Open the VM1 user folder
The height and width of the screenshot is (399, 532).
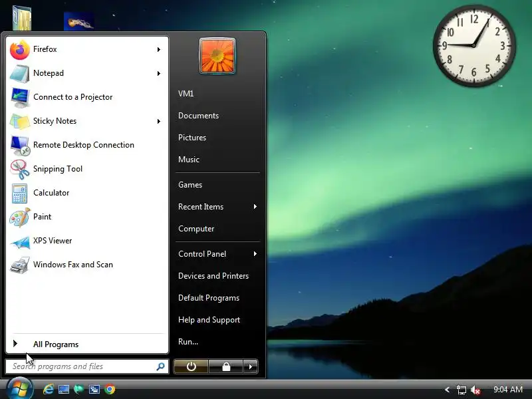click(x=186, y=94)
